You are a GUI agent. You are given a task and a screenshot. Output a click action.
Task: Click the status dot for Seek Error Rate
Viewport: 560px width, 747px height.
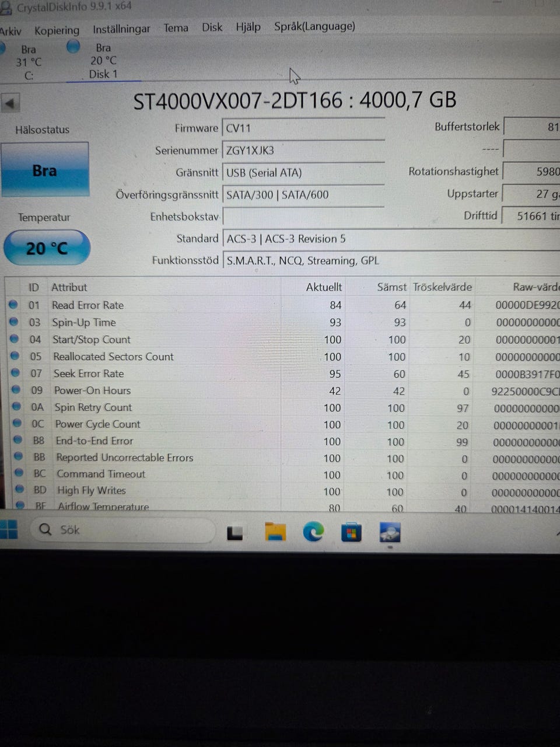(x=16, y=372)
